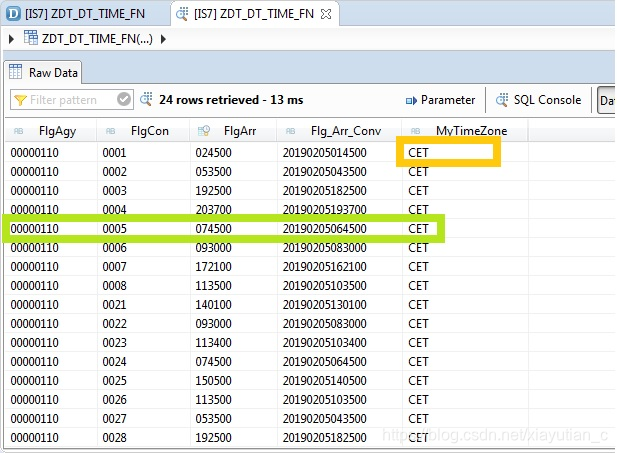
Task: Click the Flg_Arr_Conv column type icon
Action: coord(290,131)
